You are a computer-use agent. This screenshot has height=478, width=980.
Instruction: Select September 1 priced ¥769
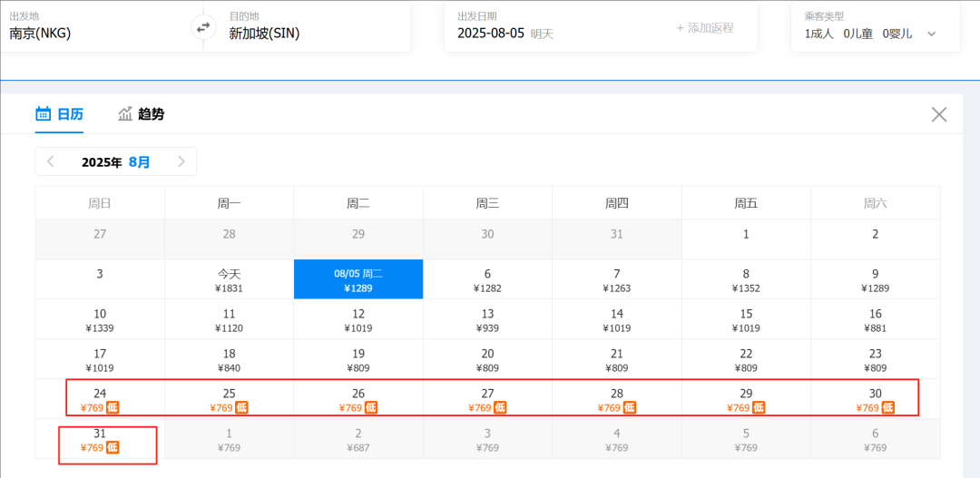pos(230,439)
